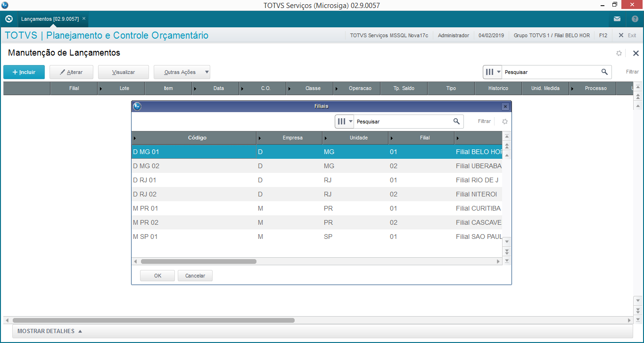The image size is (644, 343).
Task: Click Filtrar link in Filiais dialog
Action: [484, 122]
